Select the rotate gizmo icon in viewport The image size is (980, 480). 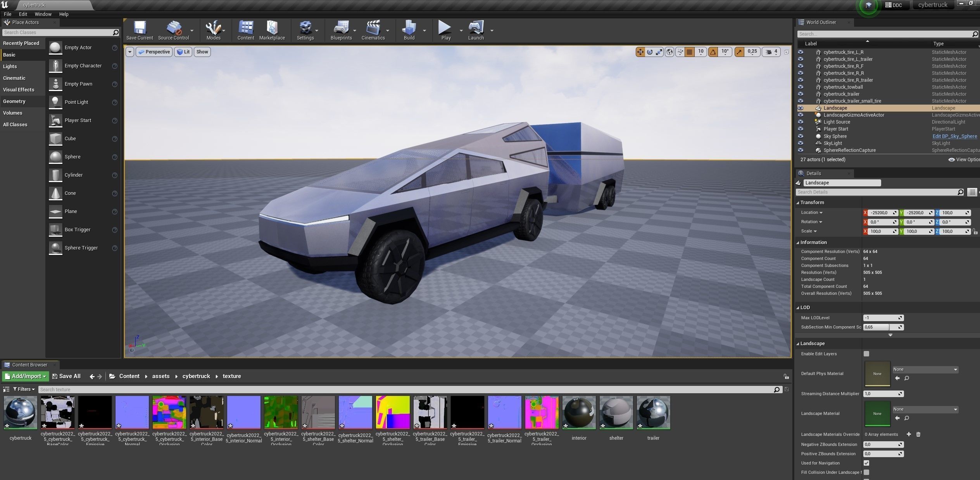coord(650,52)
